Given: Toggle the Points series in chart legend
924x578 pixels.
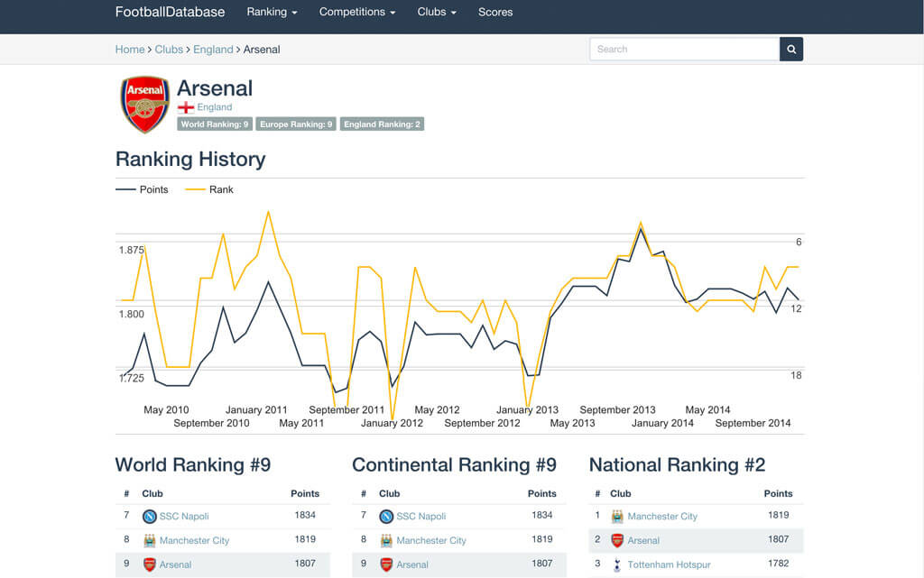Looking at the screenshot, I should 142,189.
